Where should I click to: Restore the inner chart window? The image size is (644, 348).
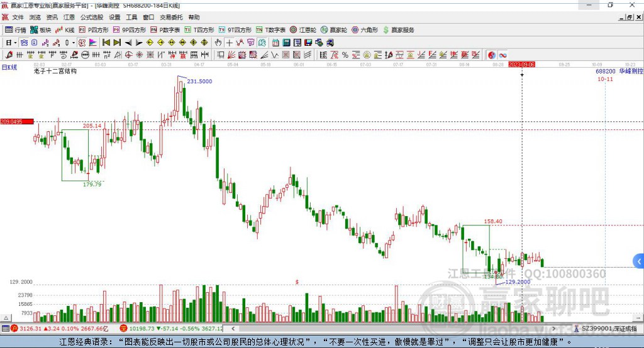[x=630, y=17]
